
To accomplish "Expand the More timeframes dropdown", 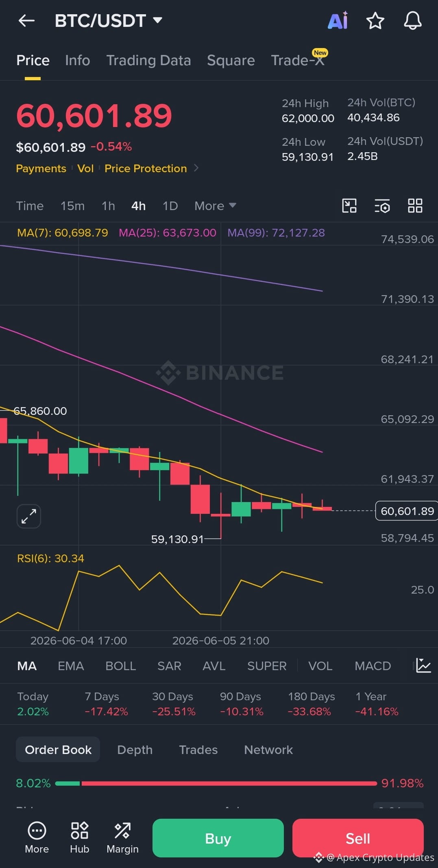I will 215,206.
